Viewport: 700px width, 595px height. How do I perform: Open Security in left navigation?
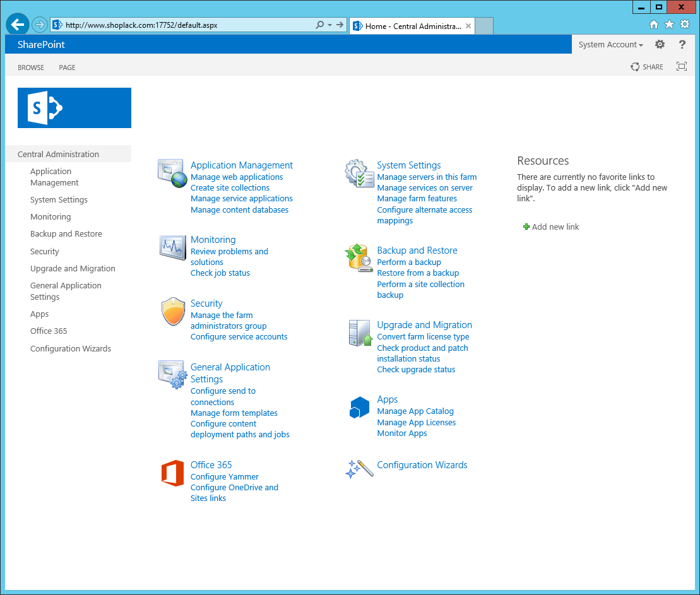point(45,251)
